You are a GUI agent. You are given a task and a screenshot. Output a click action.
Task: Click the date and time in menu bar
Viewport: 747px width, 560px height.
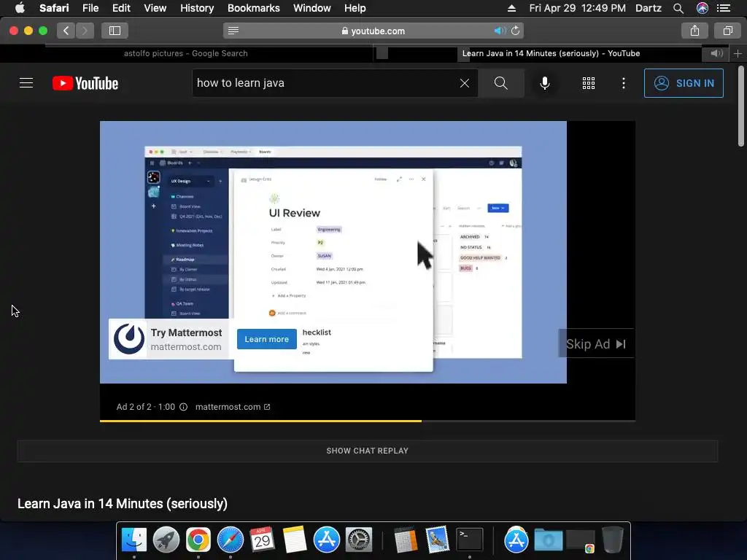pos(577,8)
